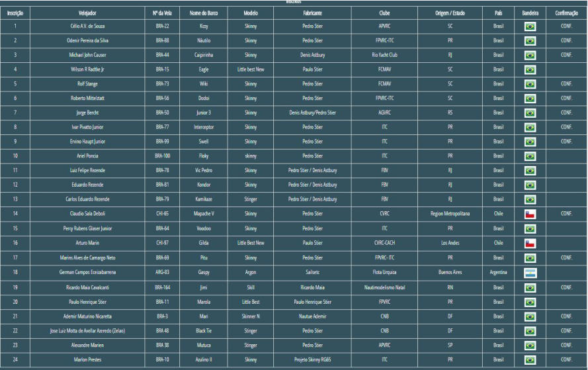The width and height of the screenshot is (588, 370).
Task: Click the Velejador column header
Action: [87, 13]
